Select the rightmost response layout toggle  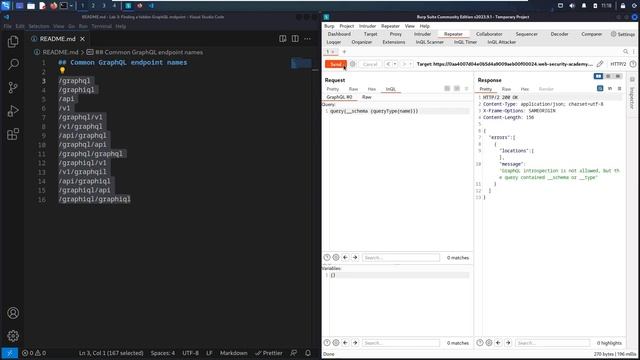tap(618, 76)
